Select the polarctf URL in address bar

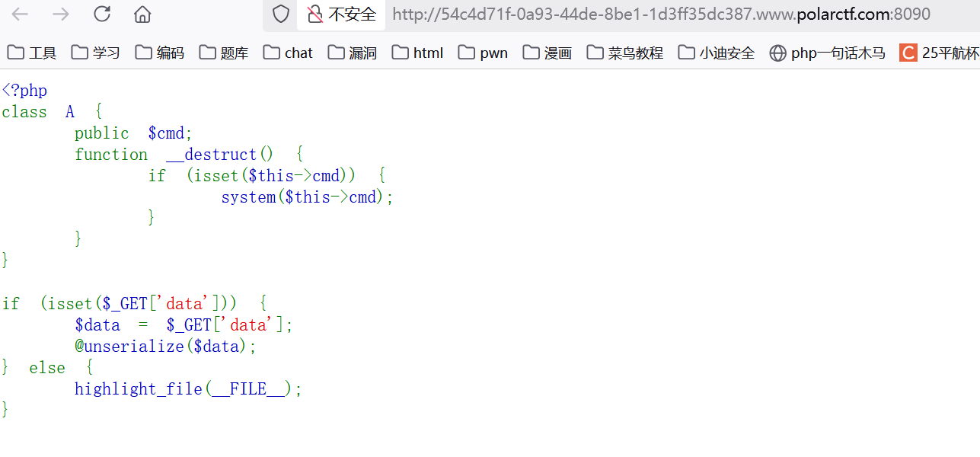(x=661, y=14)
